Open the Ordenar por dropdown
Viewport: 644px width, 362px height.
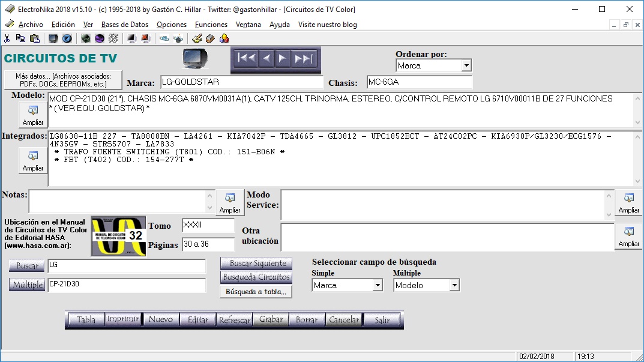[x=467, y=65]
